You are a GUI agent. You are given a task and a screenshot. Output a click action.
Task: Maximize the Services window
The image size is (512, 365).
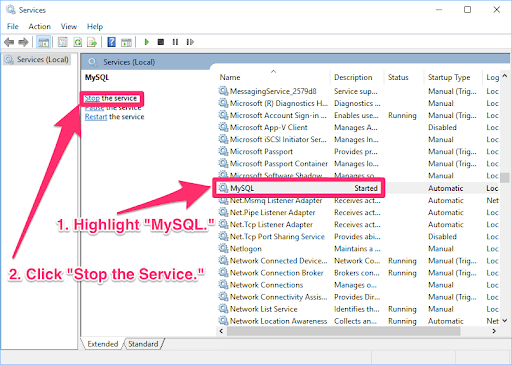tap(467, 10)
